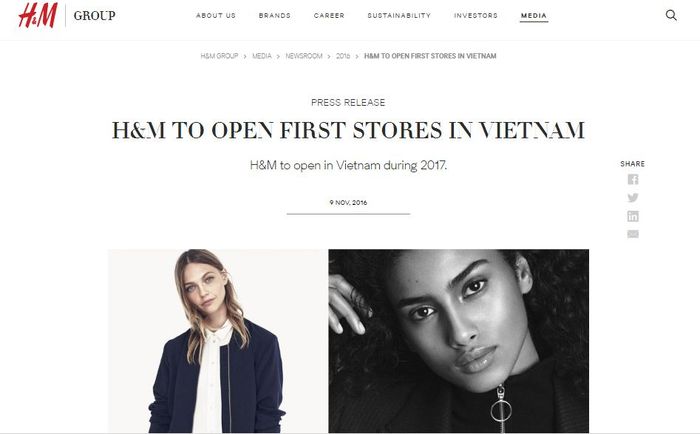Click the H&M red logo

click(x=38, y=15)
